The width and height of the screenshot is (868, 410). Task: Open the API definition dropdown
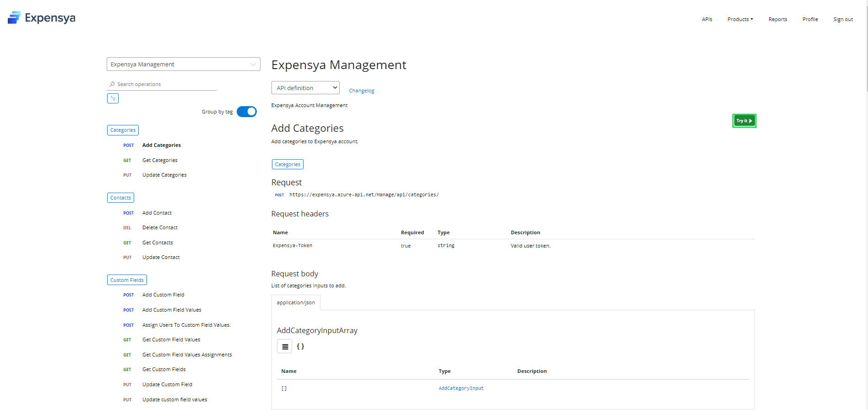tap(305, 88)
